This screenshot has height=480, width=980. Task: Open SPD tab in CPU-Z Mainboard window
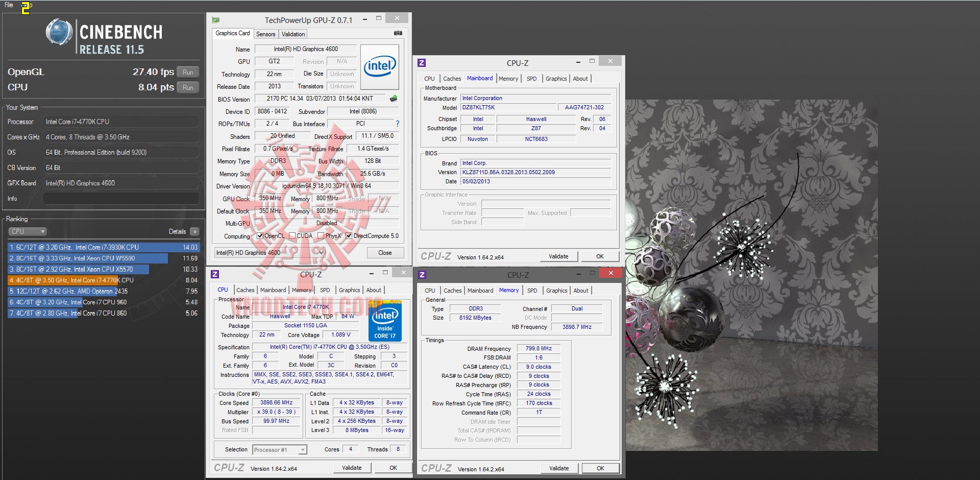(x=531, y=79)
